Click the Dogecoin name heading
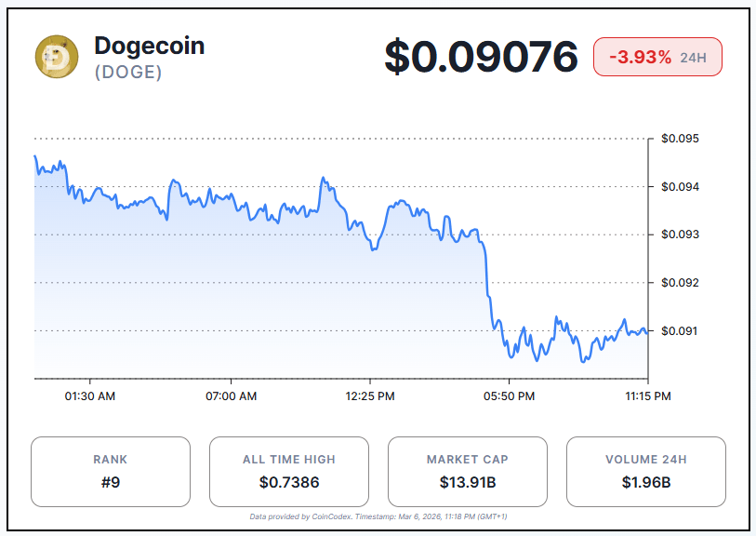The width and height of the screenshot is (756, 536). pos(149,46)
